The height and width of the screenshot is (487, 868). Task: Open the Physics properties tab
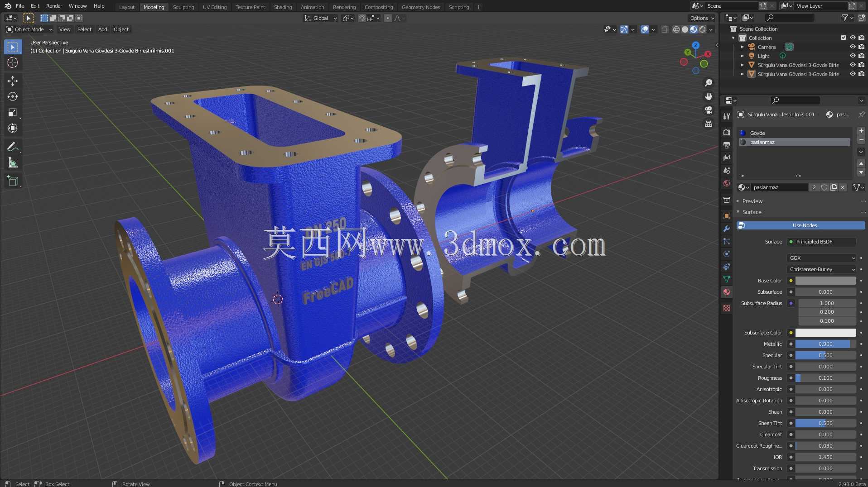(727, 254)
